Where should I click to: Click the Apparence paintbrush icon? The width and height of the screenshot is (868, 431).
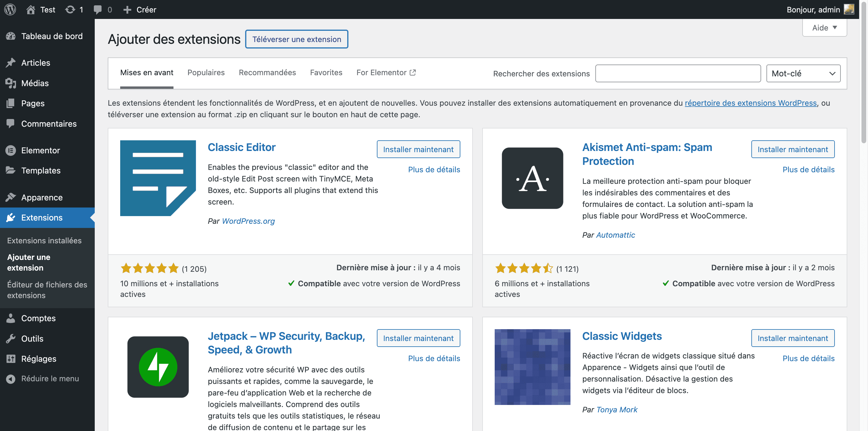(11, 197)
